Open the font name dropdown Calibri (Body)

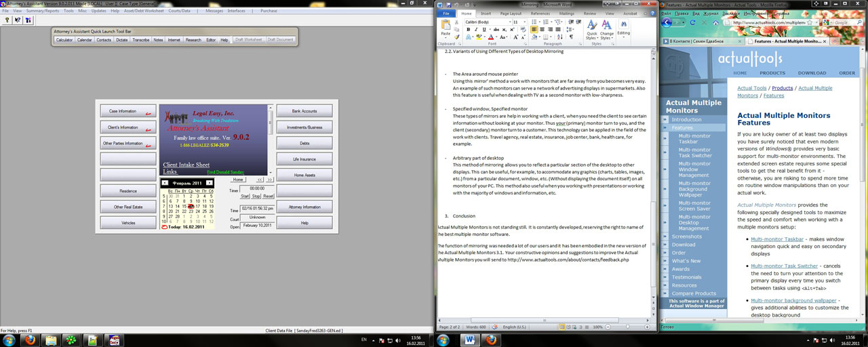(x=510, y=22)
